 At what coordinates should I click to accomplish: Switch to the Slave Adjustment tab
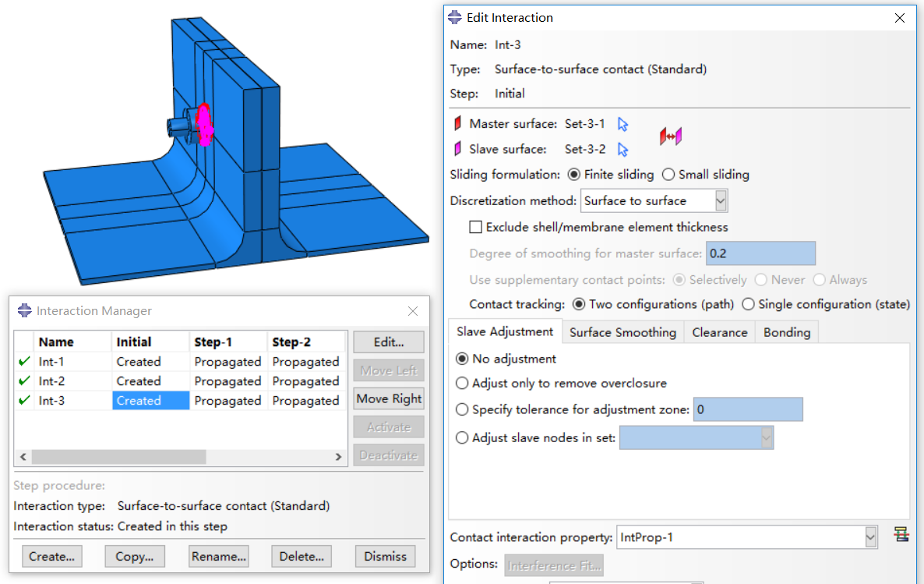(x=505, y=331)
